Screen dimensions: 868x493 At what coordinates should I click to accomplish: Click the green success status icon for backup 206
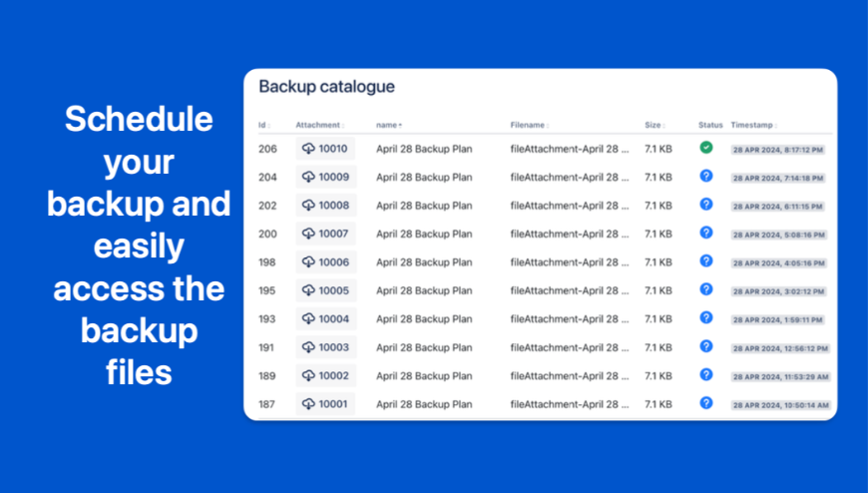point(705,148)
